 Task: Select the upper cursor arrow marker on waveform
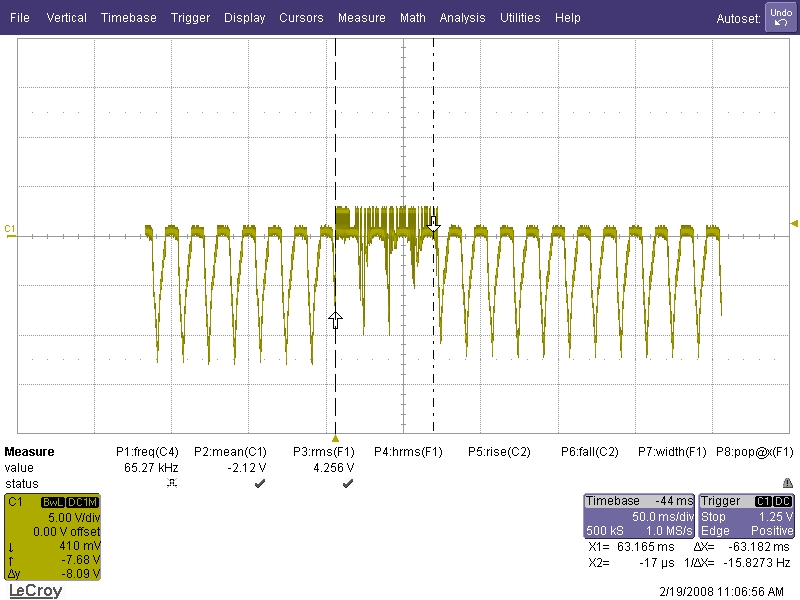(x=433, y=224)
